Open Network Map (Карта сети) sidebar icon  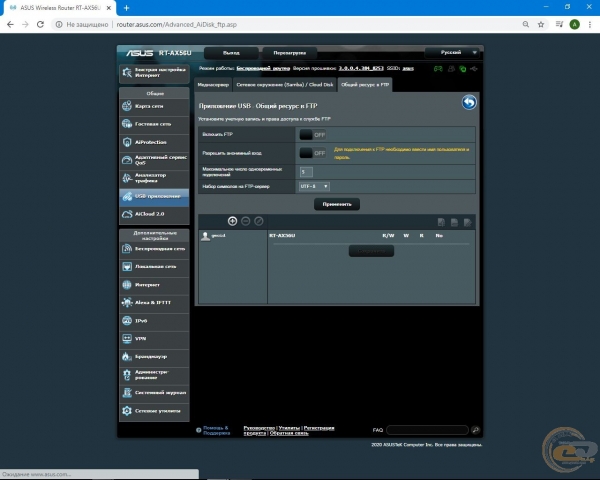tap(127, 106)
